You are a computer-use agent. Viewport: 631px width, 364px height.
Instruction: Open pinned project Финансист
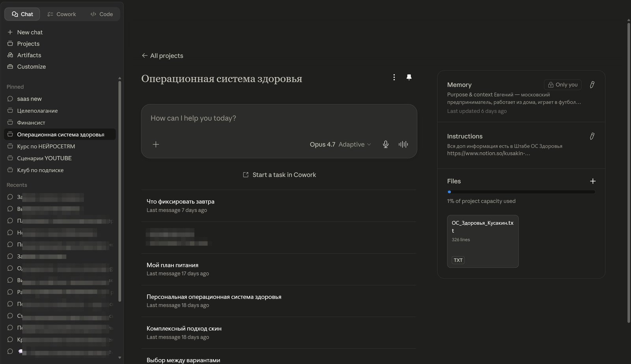pyautogui.click(x=60, y=123)
